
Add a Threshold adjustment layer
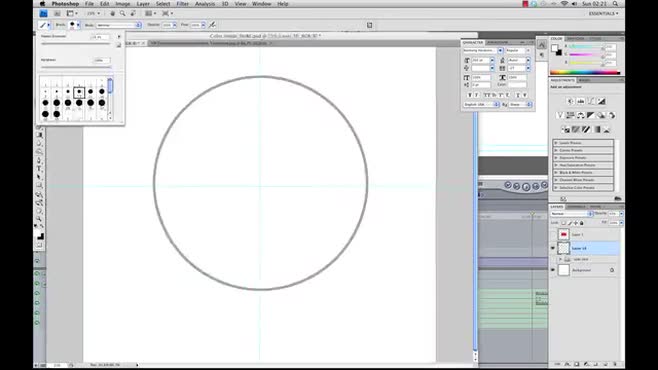tap(586, 130)
